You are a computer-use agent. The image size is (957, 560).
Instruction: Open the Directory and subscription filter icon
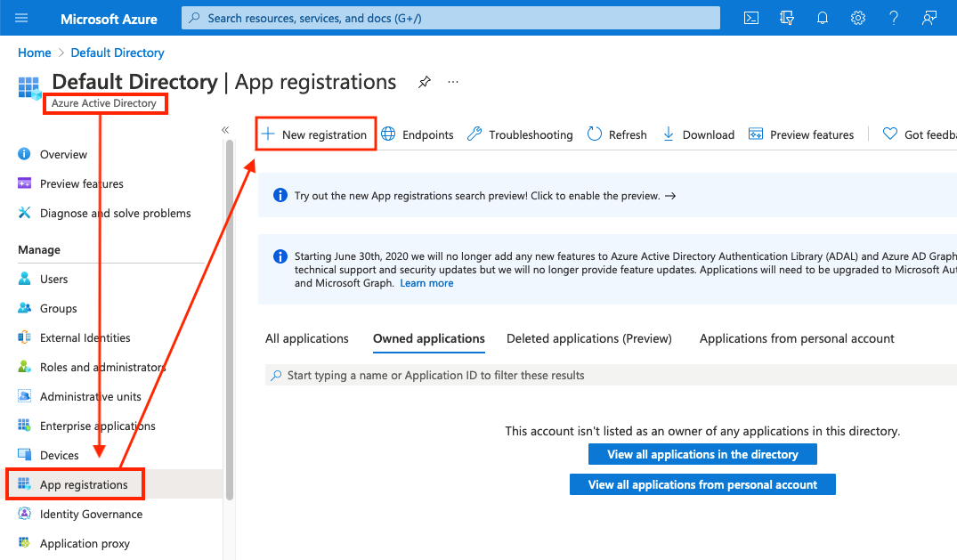pos(786,18)
